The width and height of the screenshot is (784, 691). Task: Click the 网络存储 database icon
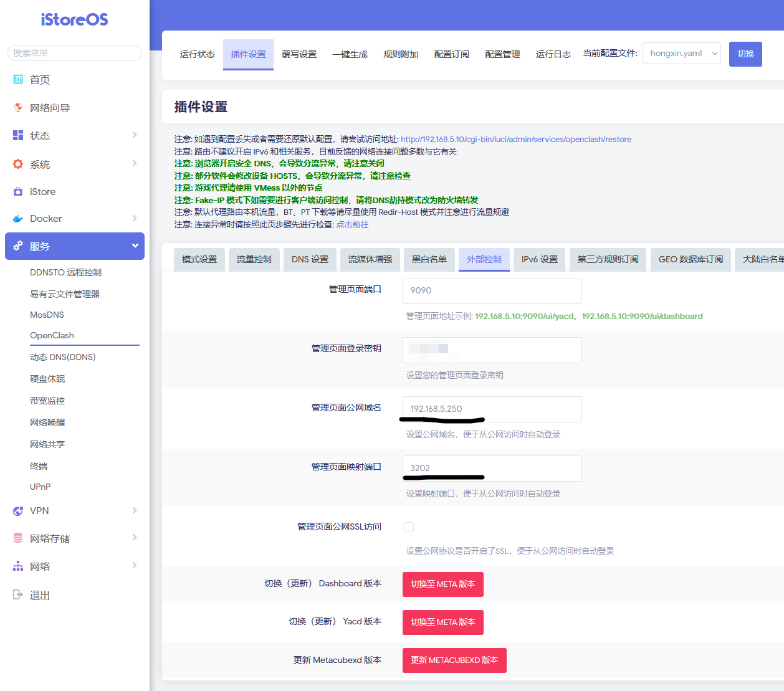pyautogui.click(x=18, y=538)
